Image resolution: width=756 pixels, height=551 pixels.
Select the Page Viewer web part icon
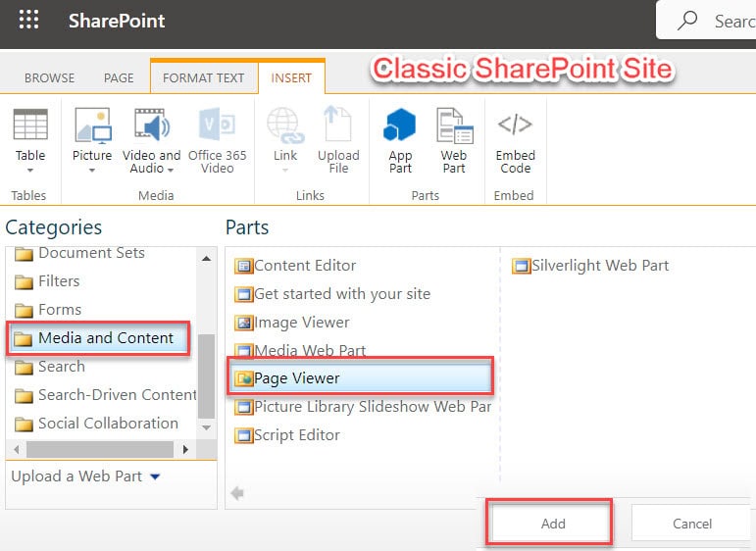[x=243, y=378]
